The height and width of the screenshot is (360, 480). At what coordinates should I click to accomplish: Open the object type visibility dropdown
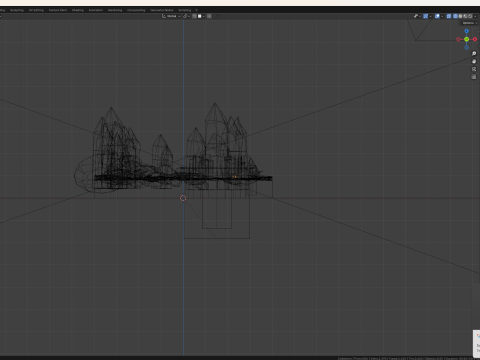(x=417, y=16)
